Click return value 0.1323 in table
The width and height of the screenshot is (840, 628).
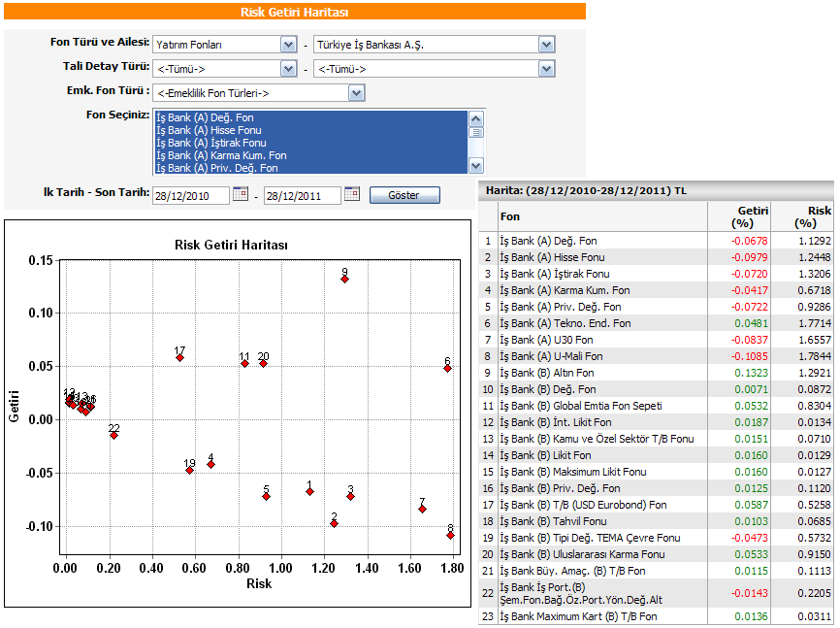[751, 374]
